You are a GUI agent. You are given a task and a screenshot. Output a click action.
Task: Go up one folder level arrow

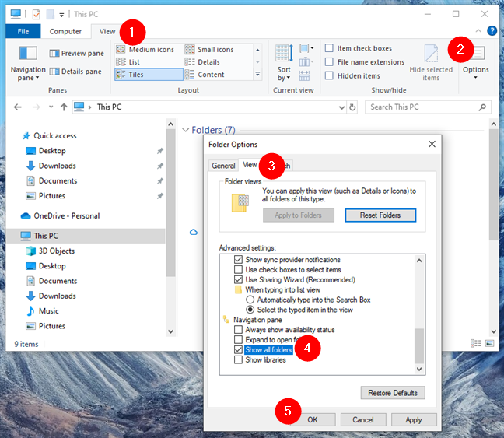click(x=64, y=107)
